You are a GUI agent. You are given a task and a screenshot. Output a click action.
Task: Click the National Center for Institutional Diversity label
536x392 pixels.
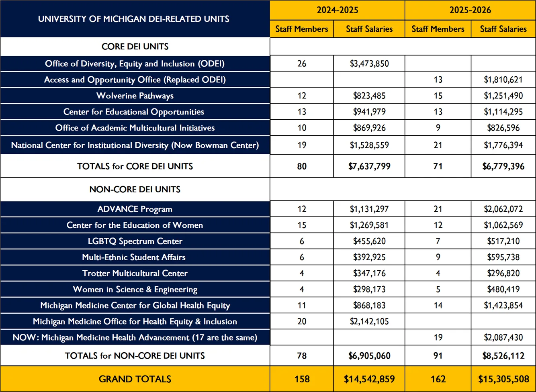tap(135, 145)
